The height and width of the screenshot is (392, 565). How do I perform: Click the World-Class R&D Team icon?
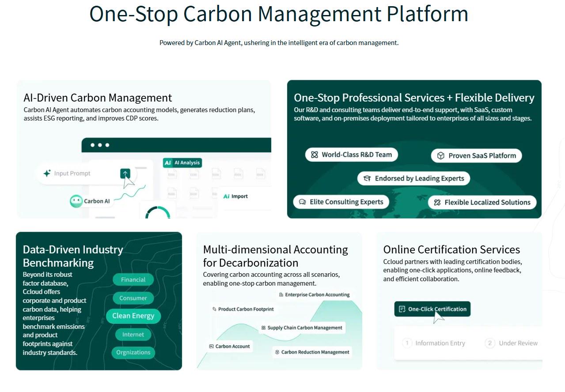315,155
